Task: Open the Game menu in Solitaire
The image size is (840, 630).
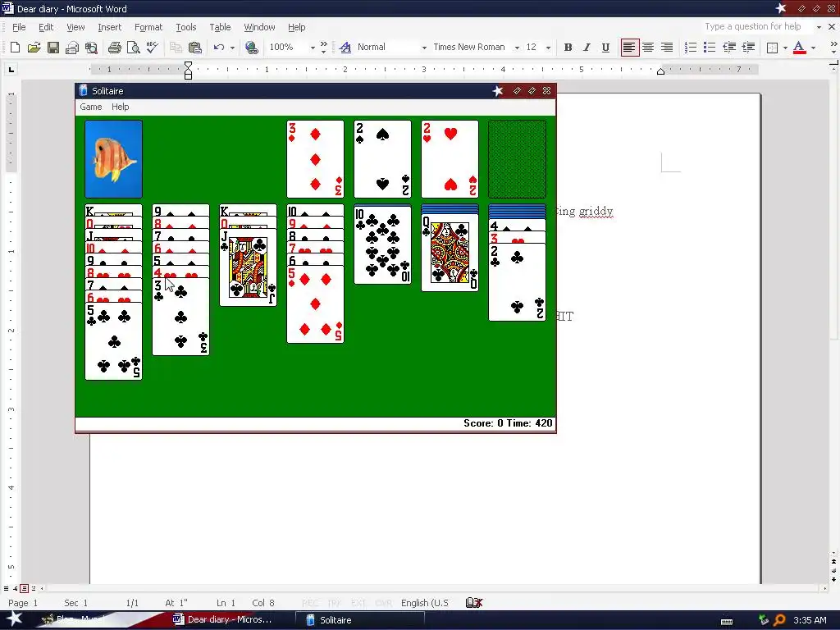Action: [x=90, y=107]
